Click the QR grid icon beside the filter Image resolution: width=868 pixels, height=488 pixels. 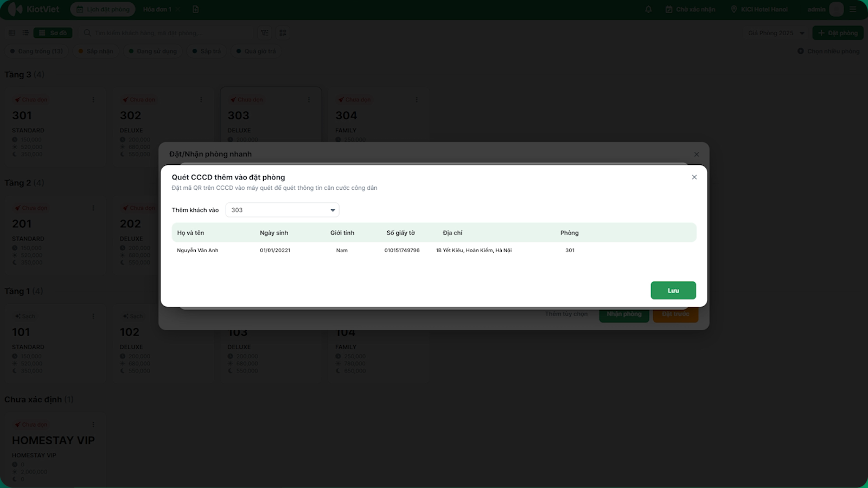283,33
